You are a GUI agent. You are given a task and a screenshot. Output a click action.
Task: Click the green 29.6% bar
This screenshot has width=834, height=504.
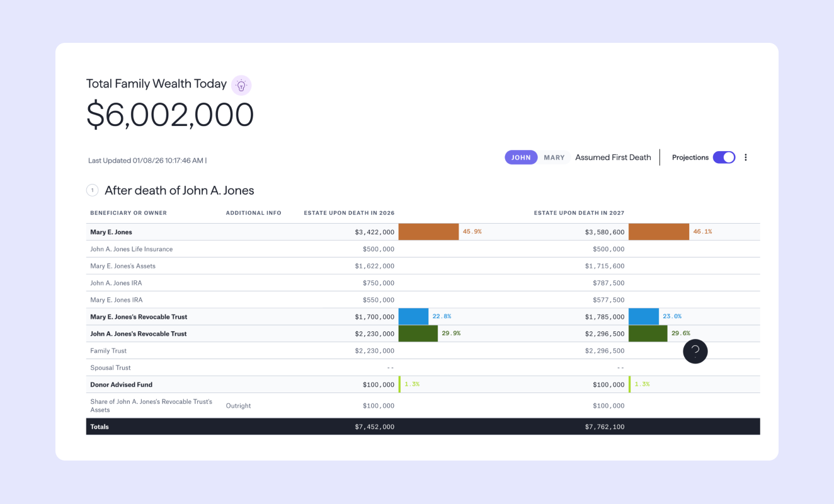648,333
